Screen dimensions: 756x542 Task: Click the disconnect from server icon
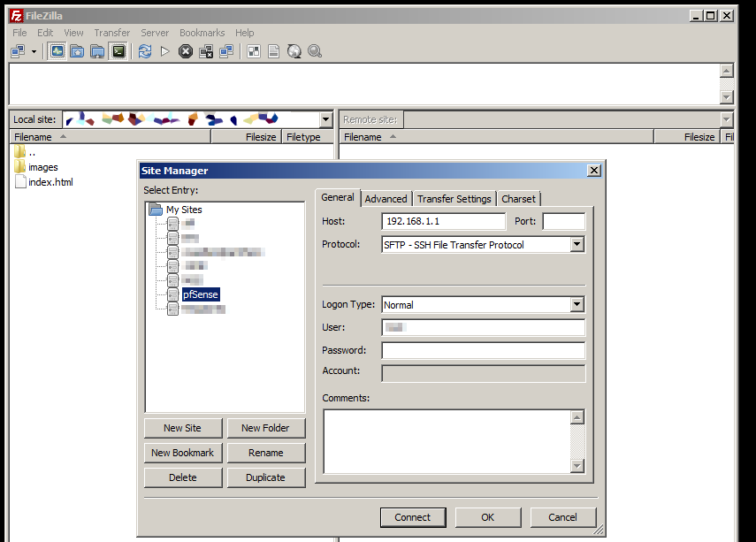tap(206, 51)
